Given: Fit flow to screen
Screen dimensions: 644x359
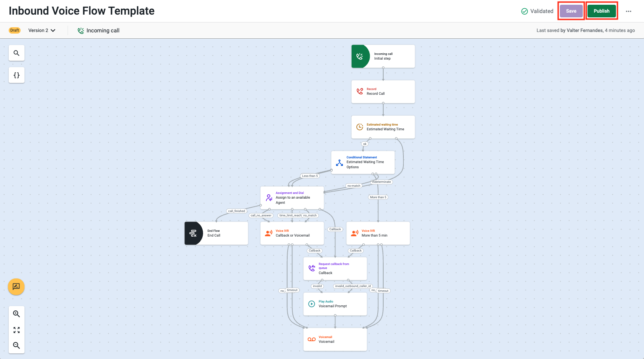Looking at the screenshot, I should [17, 330].
